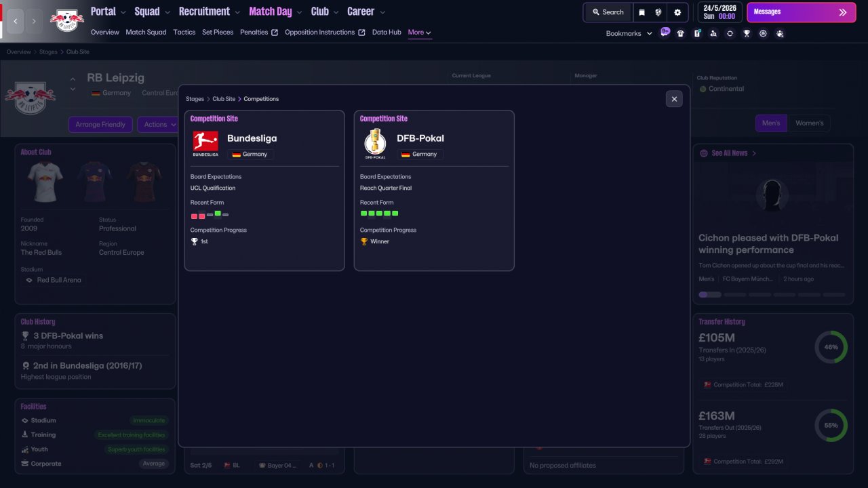The width and height of the screenshot is (868, 488).
Task: Click the Red Bull Arena stadium icon
Action: click(29, 280)
